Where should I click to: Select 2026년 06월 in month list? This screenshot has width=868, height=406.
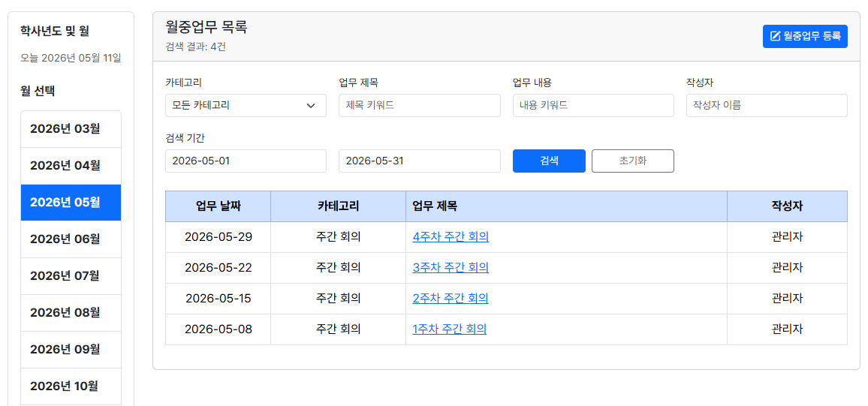click(71, 239)
